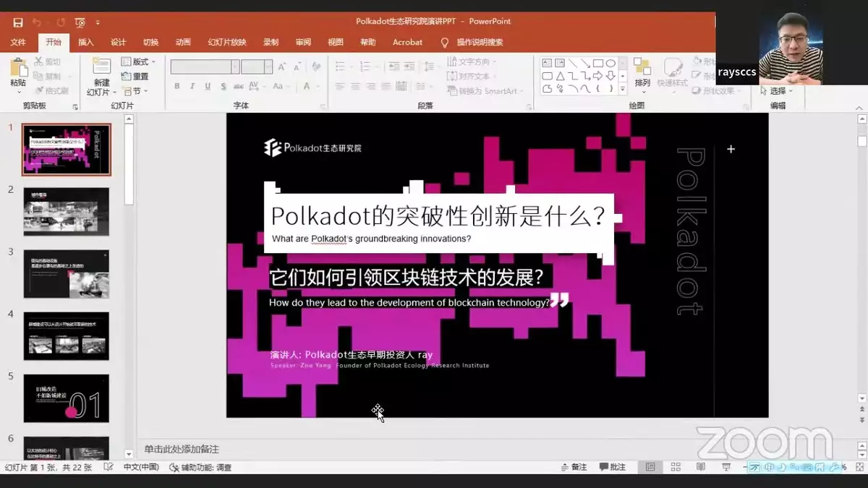
Task: Click the 复制 copy button
Action: [48, 76]
